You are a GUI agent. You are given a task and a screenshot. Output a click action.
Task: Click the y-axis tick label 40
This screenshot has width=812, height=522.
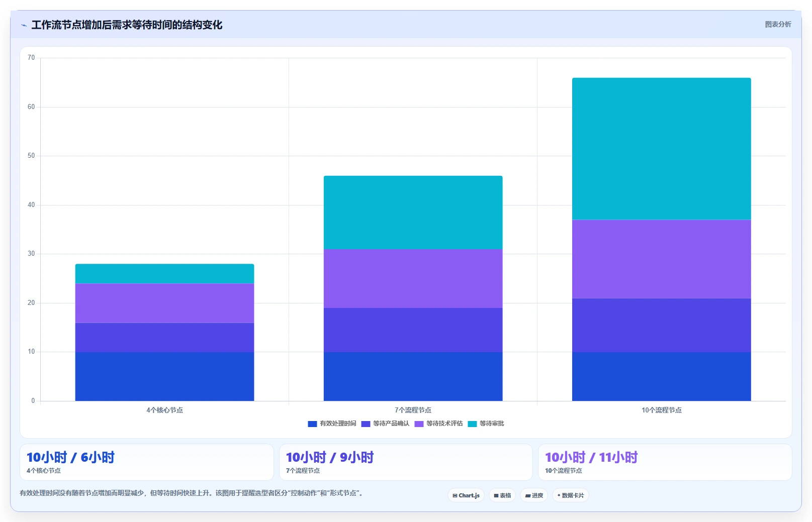tap(31, 205)
